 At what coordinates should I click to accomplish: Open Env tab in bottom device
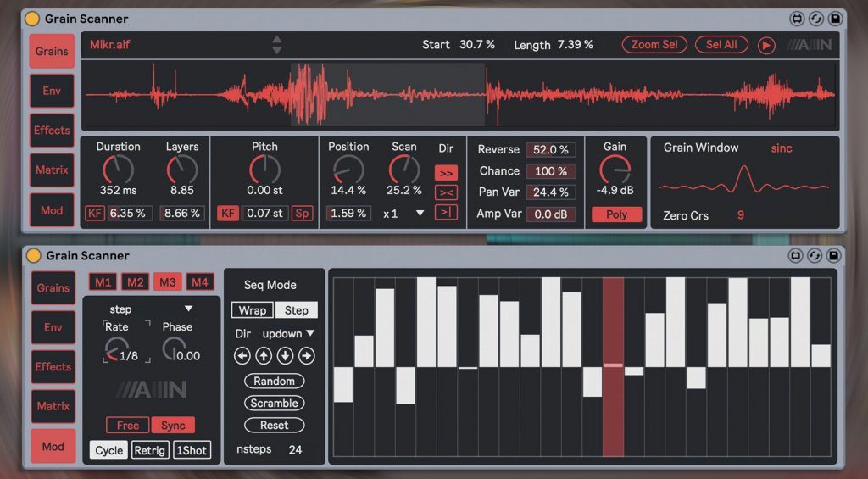point(53,327)
